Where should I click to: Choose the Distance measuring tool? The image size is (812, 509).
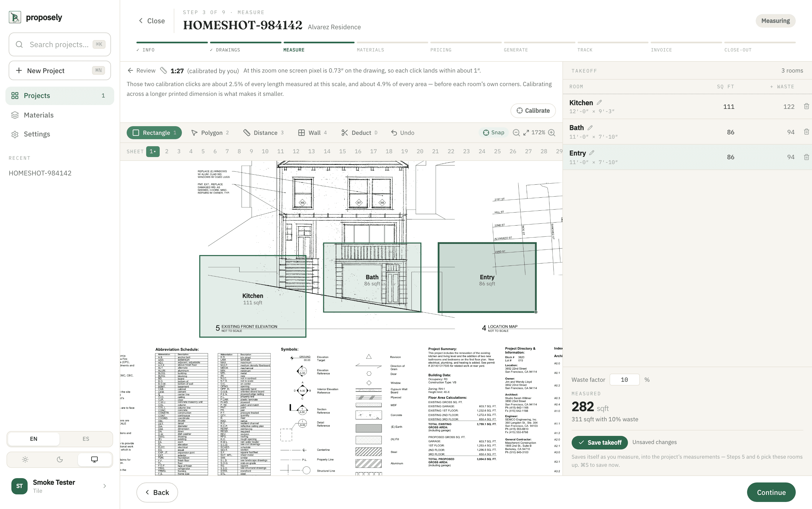(263, 133)
